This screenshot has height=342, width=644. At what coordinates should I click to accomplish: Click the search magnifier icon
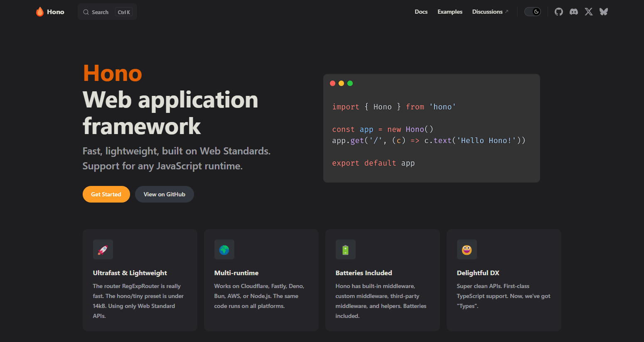(x=86, y=12)
